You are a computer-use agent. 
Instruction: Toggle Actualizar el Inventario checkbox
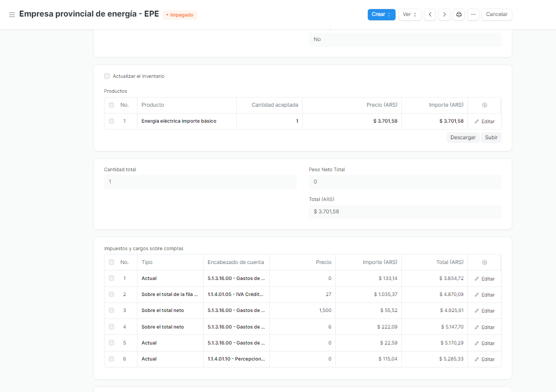coord(107,76)
